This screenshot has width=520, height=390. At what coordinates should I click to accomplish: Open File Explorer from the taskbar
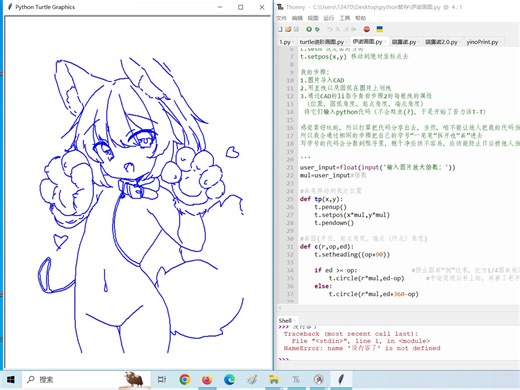point(274,379)
